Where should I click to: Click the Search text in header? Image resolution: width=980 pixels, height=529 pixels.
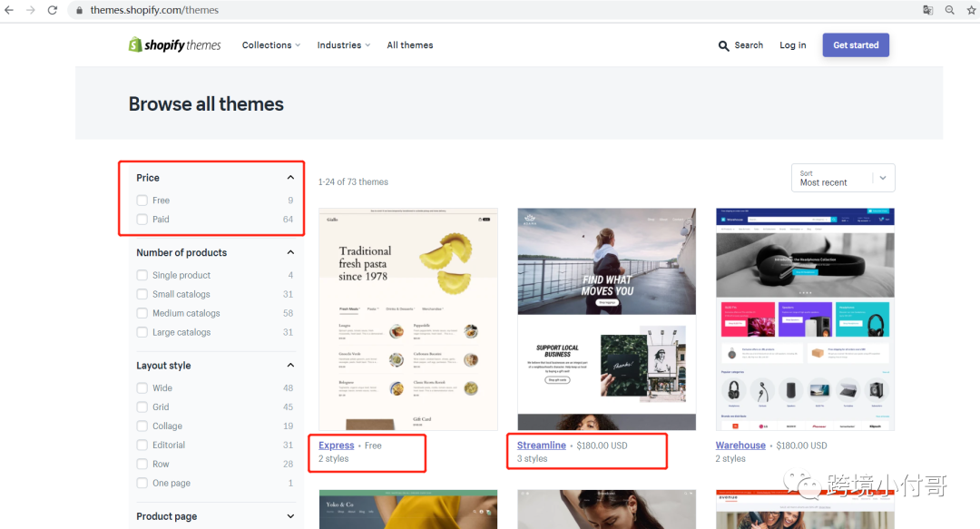pyautogui.click(x=749, y=45)
